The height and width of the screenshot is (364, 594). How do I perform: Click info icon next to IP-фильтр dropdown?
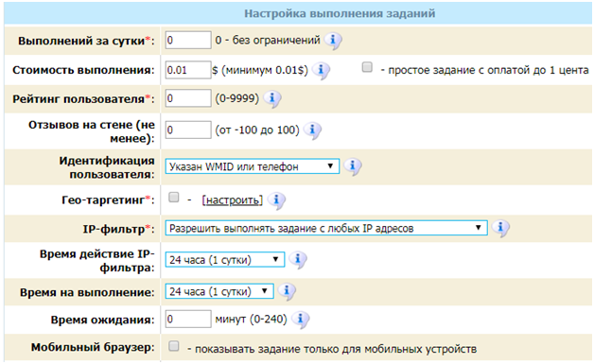500,228
